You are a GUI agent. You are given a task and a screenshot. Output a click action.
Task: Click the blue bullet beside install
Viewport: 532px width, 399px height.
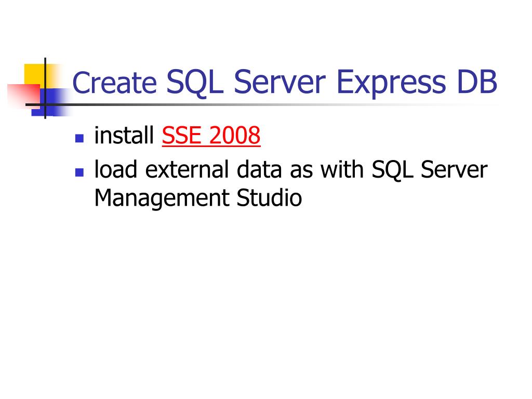(x=79, y=138)
